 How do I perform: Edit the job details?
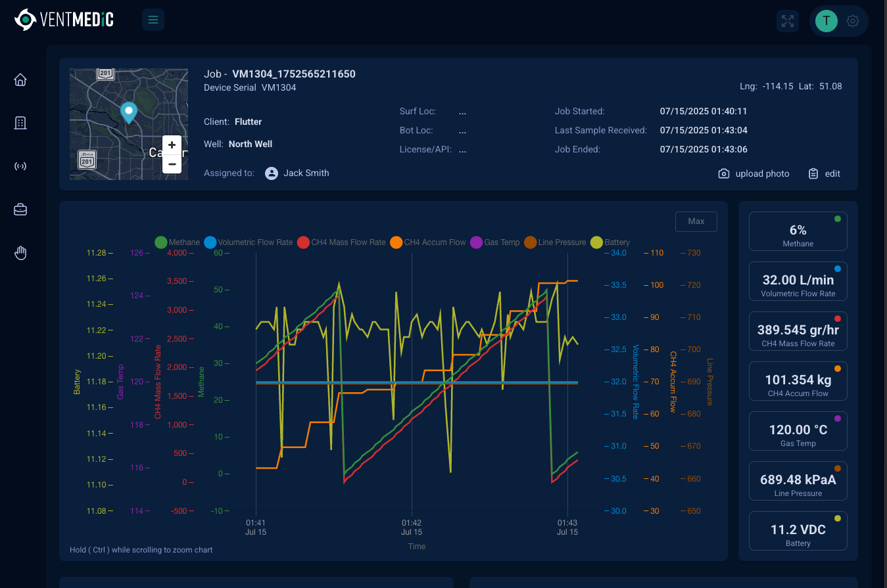click(825, 173)
